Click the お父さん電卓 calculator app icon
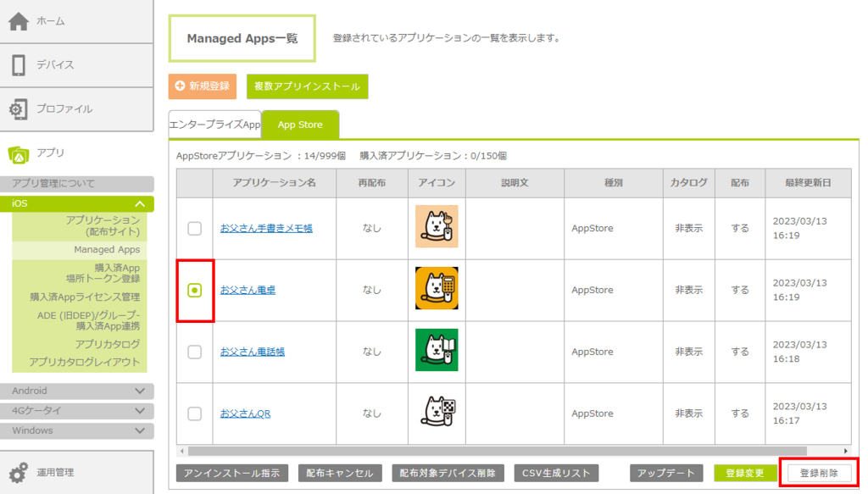 click(x=437, y=289)
